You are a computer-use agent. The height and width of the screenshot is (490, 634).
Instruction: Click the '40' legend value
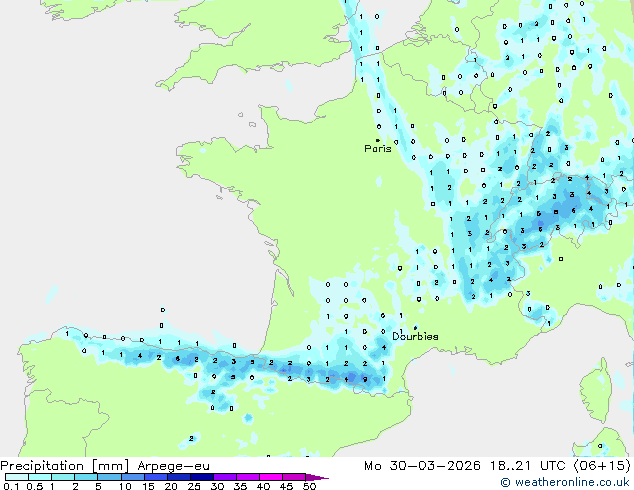[263, 486]
